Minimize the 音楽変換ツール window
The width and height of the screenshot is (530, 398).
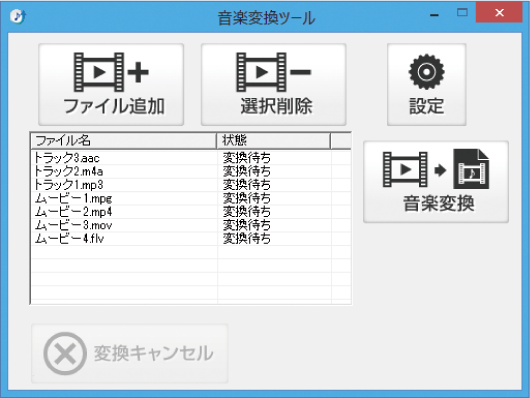click(x=434, y=14)
